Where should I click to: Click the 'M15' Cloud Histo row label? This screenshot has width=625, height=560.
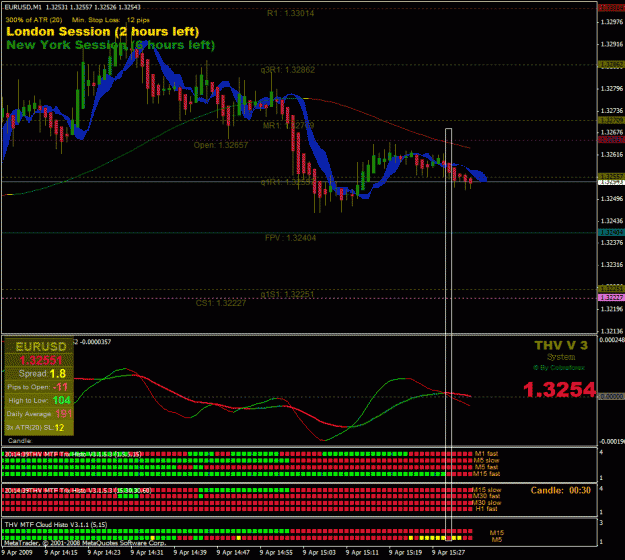(497, 533)
